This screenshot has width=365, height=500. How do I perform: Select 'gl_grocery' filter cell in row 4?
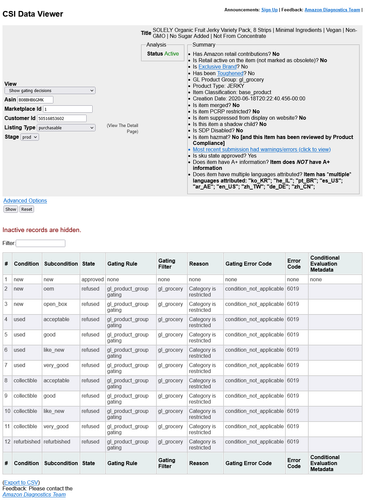coord(172,323)
